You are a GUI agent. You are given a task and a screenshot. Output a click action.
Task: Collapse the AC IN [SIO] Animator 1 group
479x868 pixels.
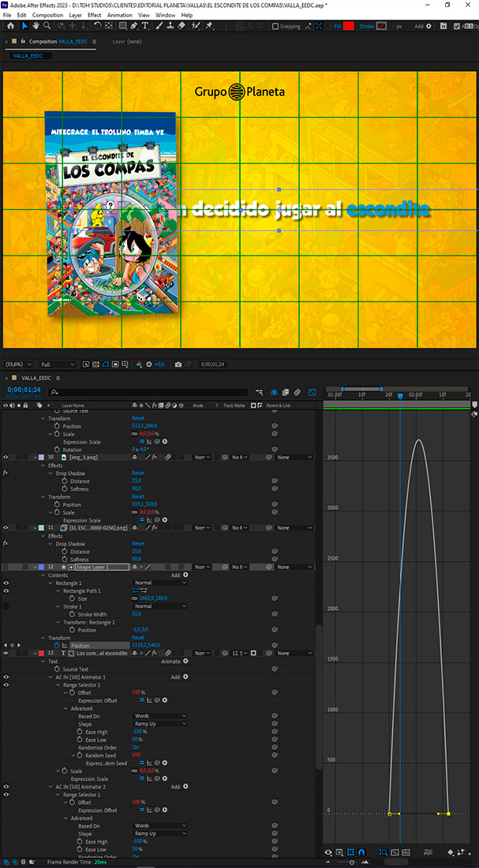51,676
